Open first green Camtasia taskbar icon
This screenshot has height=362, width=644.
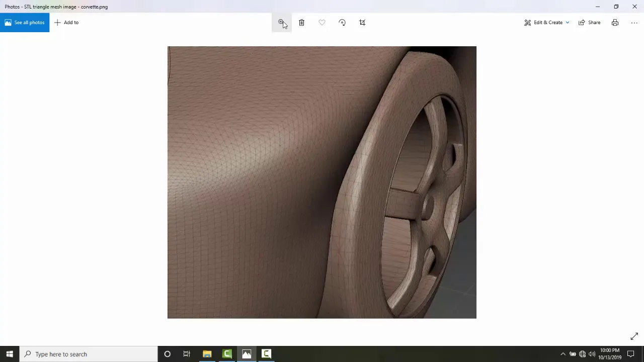[x=227, y=354]
